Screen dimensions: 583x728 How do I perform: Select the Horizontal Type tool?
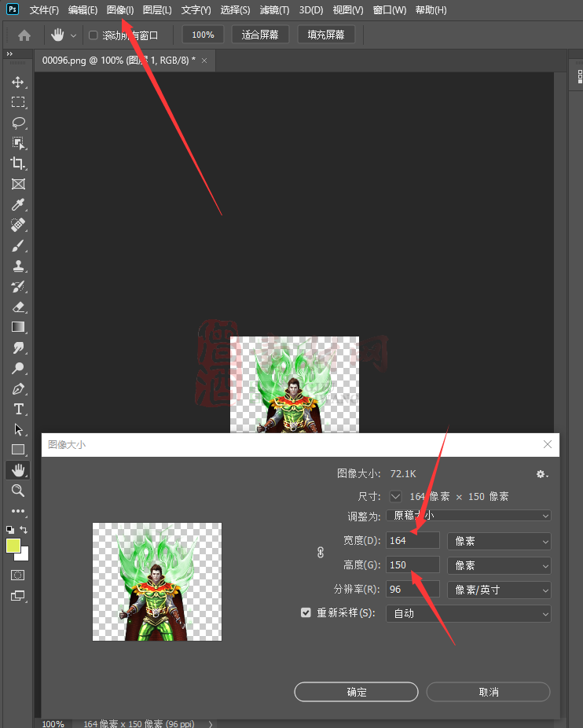pos(18,409)
